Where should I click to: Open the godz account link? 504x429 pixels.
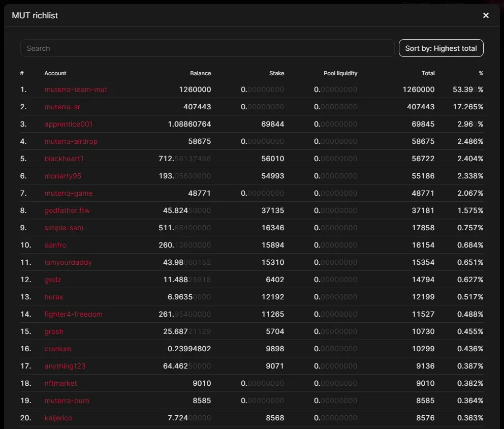coord(53,280)
